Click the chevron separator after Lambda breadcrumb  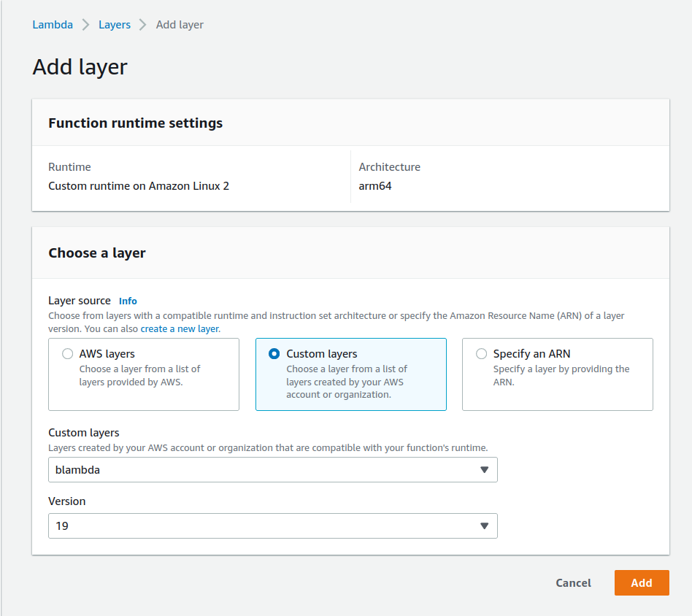point(85,25)
